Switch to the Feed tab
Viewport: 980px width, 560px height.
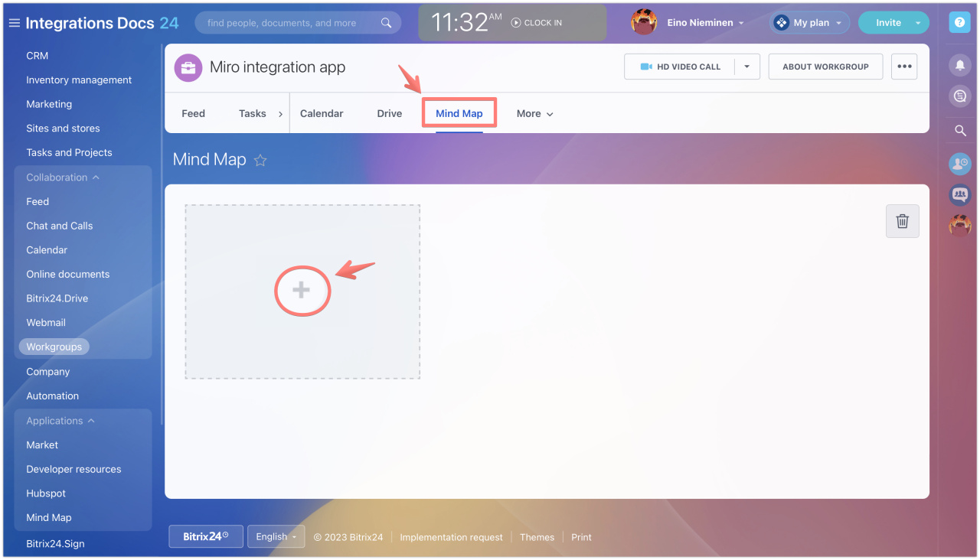(x=193, y=113)
